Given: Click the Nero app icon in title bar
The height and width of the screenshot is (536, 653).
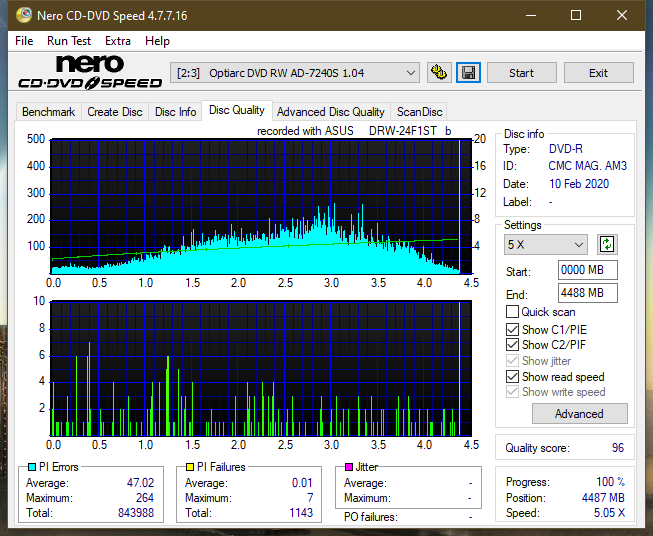Looking at the screenshot, I should [24, 15].
